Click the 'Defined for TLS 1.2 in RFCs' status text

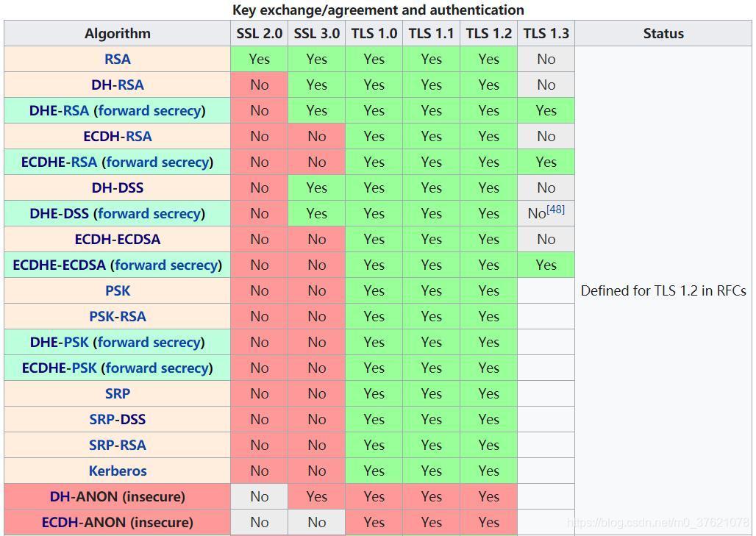(x=663, y=291)
